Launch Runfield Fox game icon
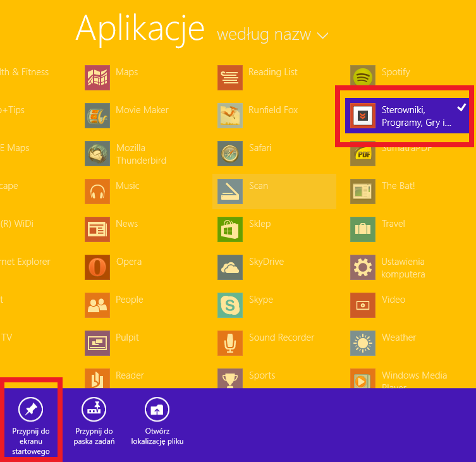This screenshot has height=462, width=476. tap(230, 116)
